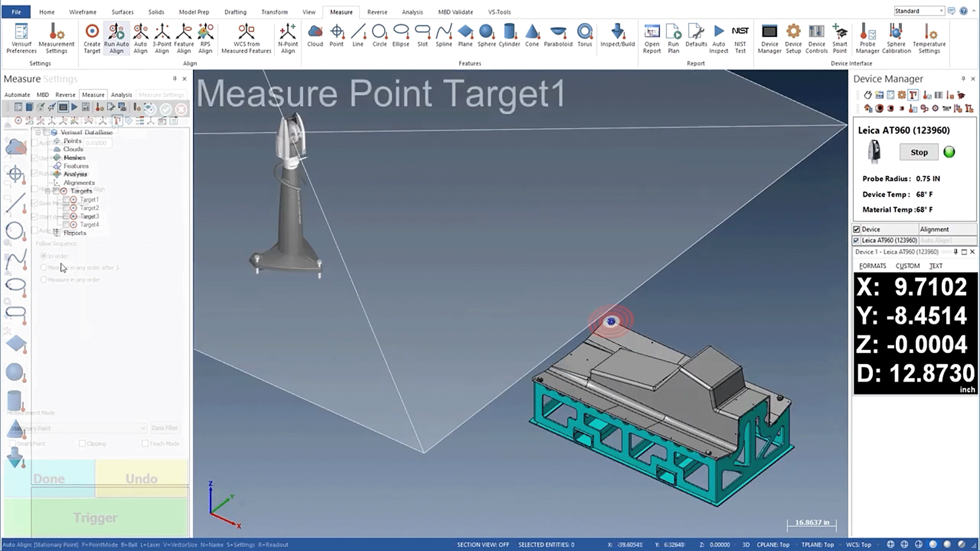
Task: Choose the Plane feature tool
Action: coord(465,36)
